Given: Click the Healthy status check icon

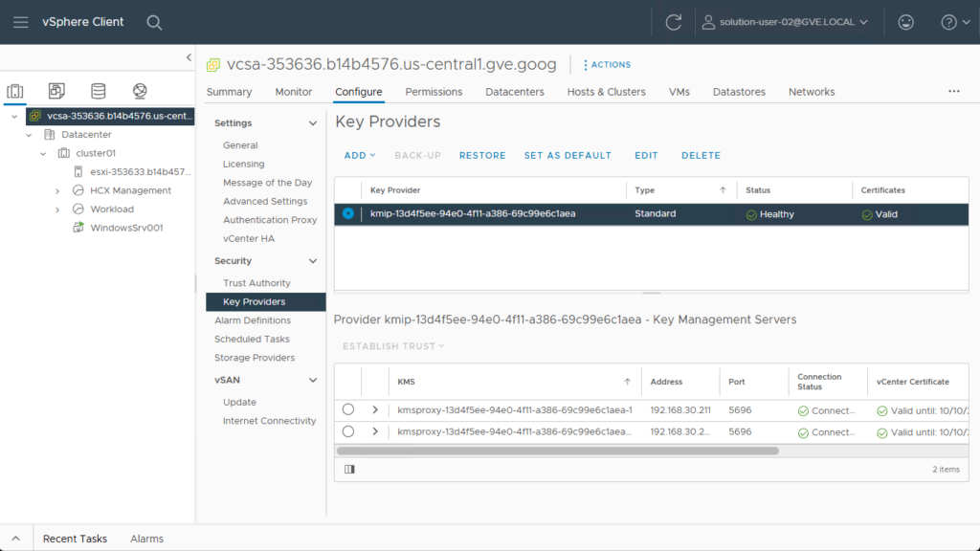Looking at the screenshot, I should click(x=751, y=215).
